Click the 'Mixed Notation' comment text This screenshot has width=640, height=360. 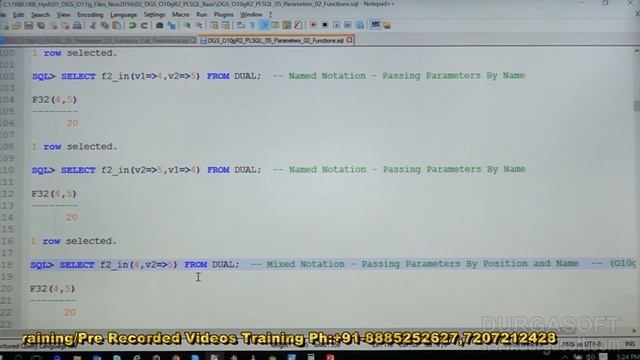[306, 264]
